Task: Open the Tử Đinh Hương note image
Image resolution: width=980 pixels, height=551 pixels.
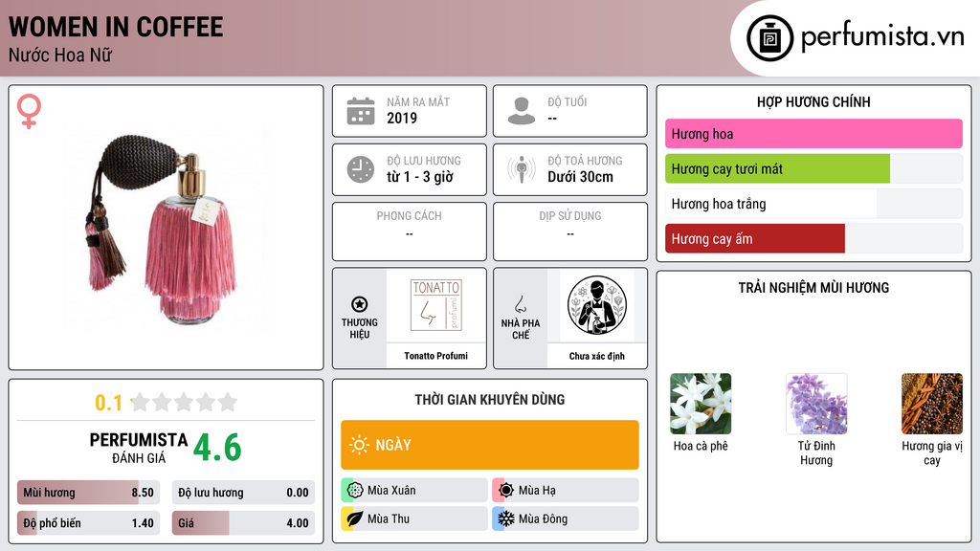Action: 816,404
